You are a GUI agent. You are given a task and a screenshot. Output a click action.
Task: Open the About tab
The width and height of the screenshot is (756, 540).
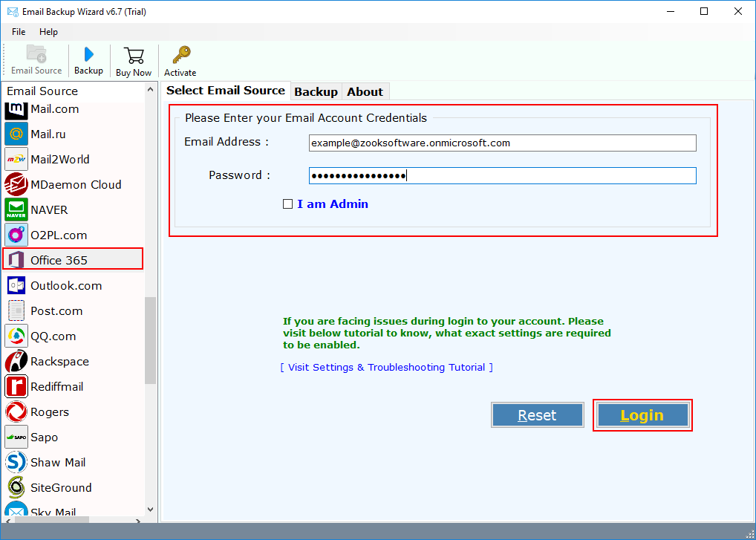click(365, 91)
